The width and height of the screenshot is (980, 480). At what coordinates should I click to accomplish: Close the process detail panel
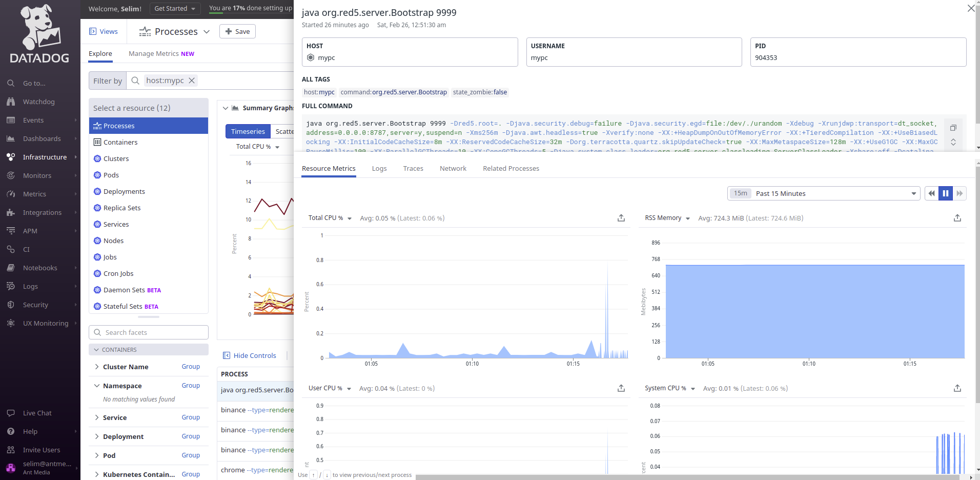tap(971, 8)
